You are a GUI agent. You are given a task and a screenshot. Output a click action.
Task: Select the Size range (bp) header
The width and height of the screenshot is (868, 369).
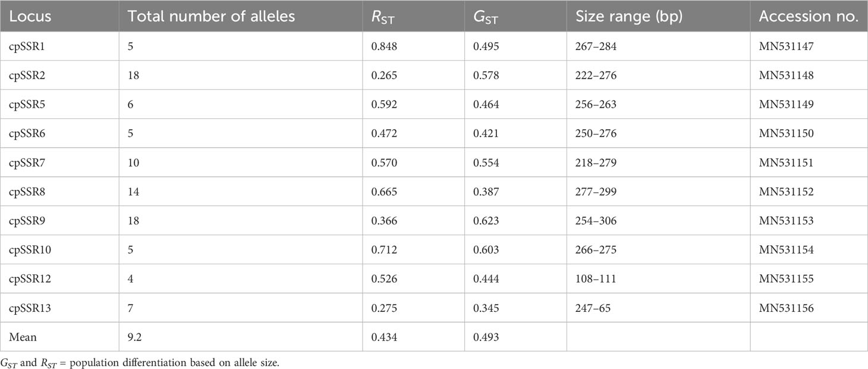point(628,17)
